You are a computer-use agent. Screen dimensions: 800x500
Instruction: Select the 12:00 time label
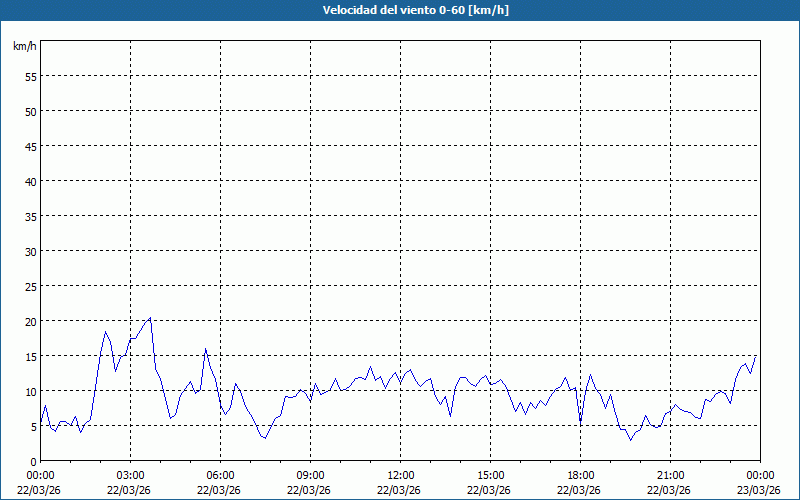(x=400, y=475)
